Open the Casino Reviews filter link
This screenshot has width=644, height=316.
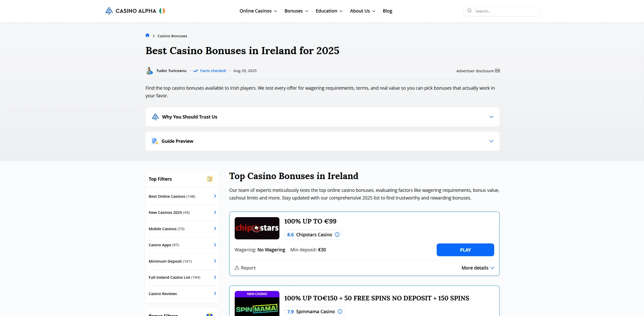point(182,294)
